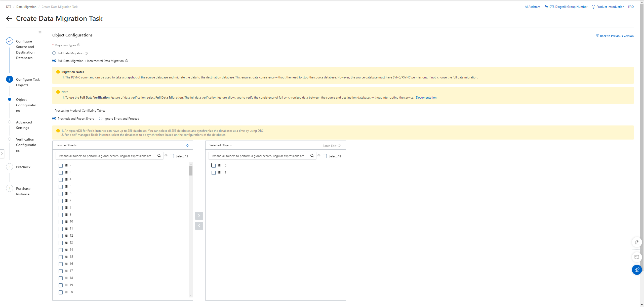Remove objects with the left arrow button
644x307 pixels.
click(199, 226)
